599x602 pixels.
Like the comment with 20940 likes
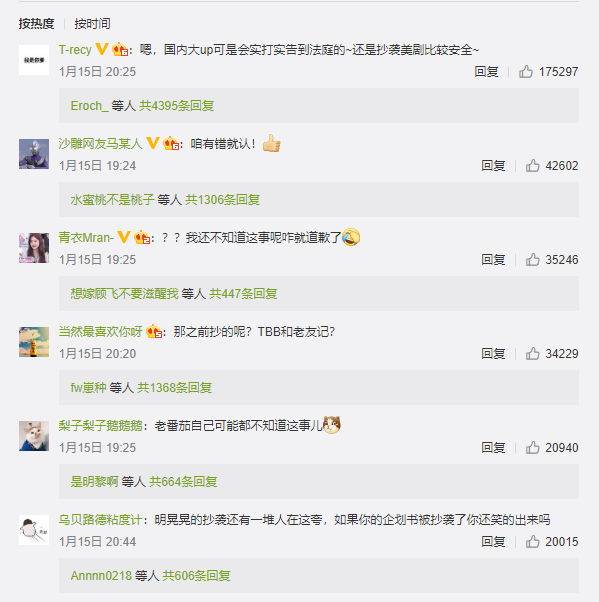pyautogui.click(x=533, y=448)
